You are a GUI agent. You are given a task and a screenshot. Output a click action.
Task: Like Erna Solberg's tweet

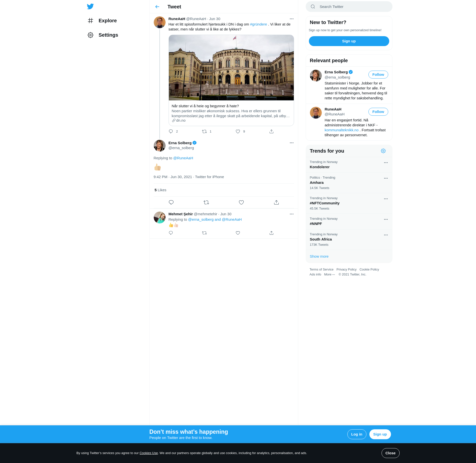241,202
